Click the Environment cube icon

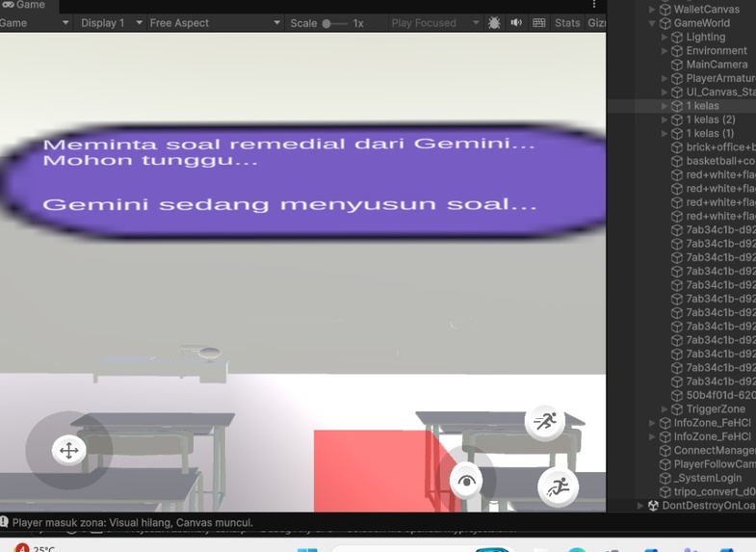click(677, 51)
